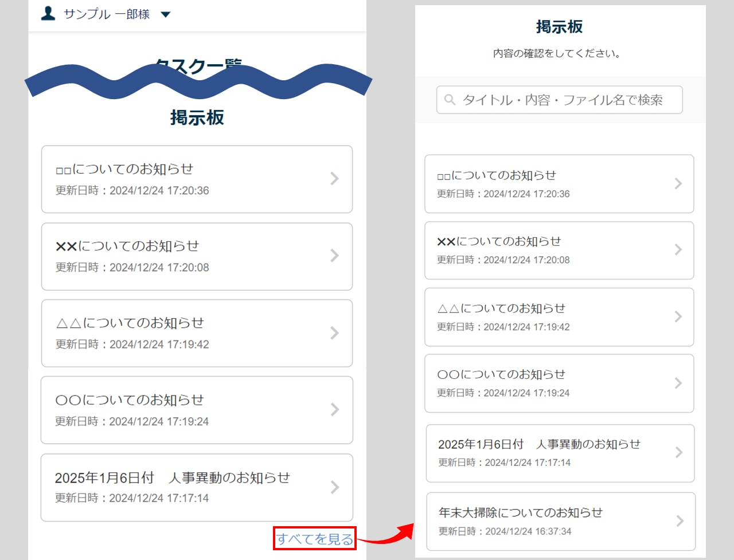The image size is (734, 560).
Task: Select 2025年1月6日付 人事異動 title in left list
Action: (x=172, y=477)
